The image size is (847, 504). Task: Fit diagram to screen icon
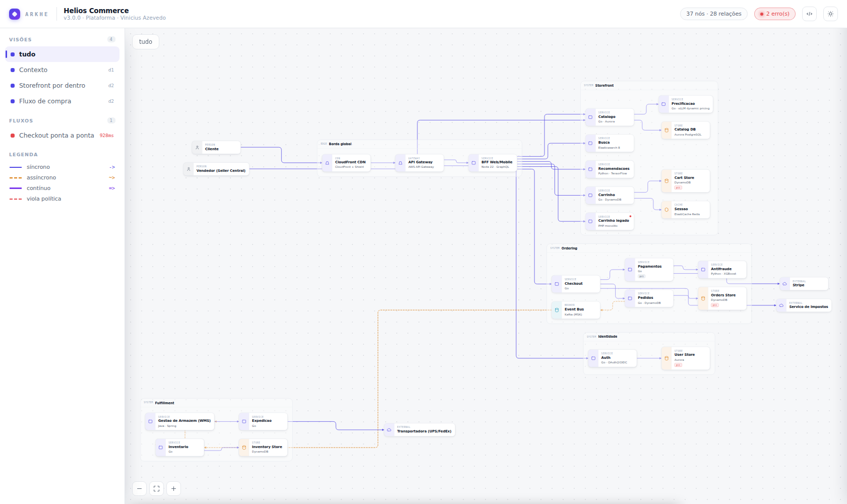[157, 488]
